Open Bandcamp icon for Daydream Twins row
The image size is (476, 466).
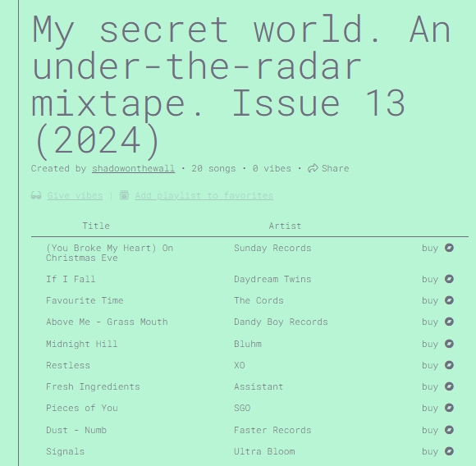coord(449,279)
